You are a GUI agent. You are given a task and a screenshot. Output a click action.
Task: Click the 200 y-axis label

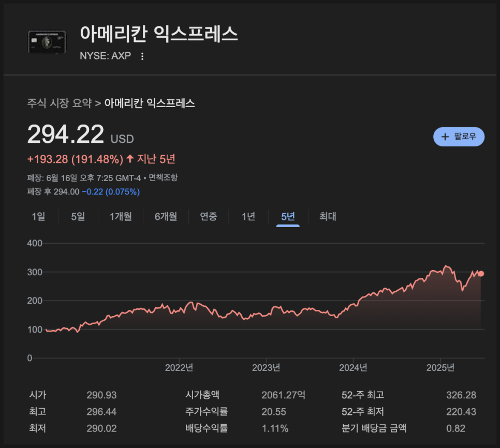click(x=35, y=301)
